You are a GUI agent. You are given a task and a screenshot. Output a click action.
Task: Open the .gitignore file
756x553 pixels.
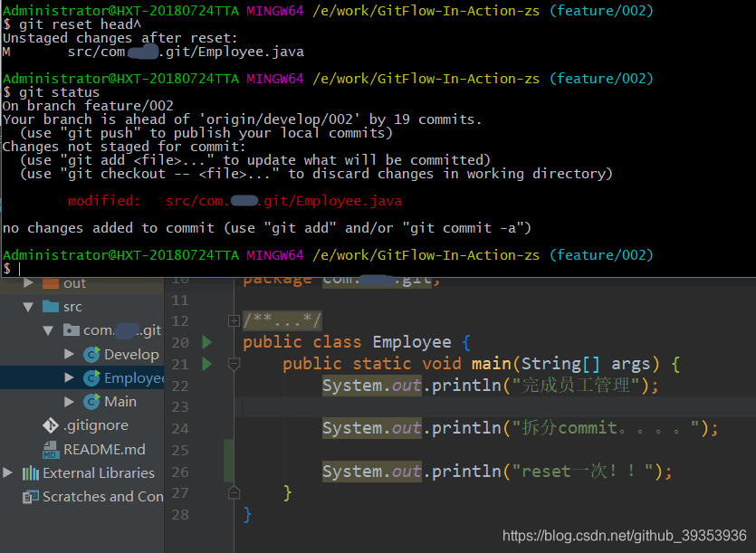point(96,425)
